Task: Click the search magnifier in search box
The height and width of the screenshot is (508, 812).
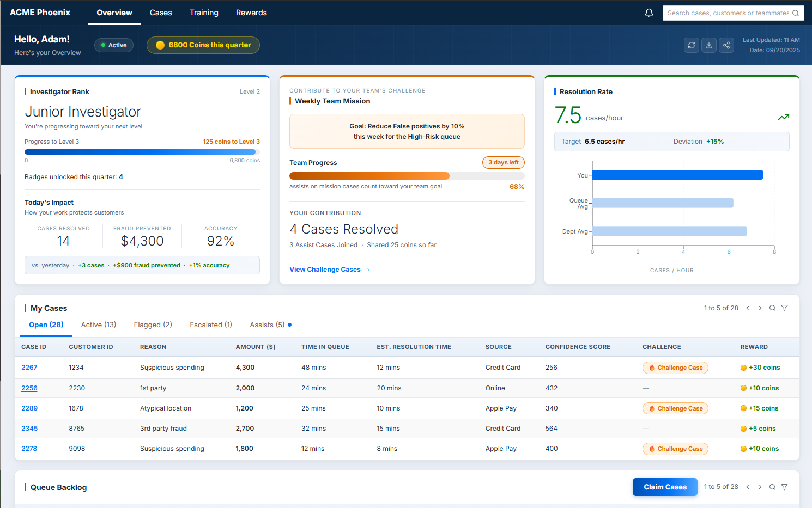Action: tap(796, 13)
